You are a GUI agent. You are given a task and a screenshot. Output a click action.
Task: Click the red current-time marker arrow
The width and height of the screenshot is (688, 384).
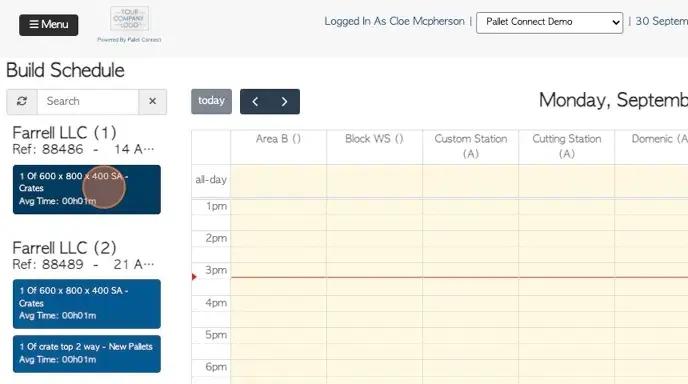pos(194,276)
